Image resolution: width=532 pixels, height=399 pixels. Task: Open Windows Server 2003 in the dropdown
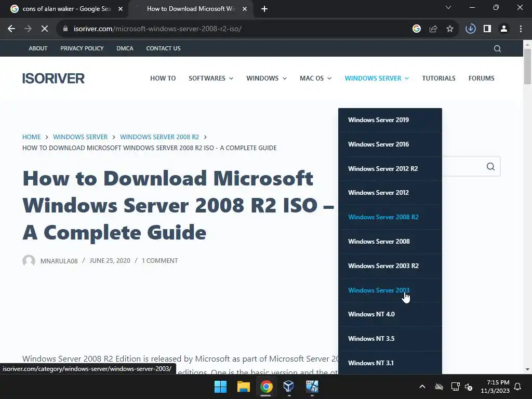click(x=390, y=290)
